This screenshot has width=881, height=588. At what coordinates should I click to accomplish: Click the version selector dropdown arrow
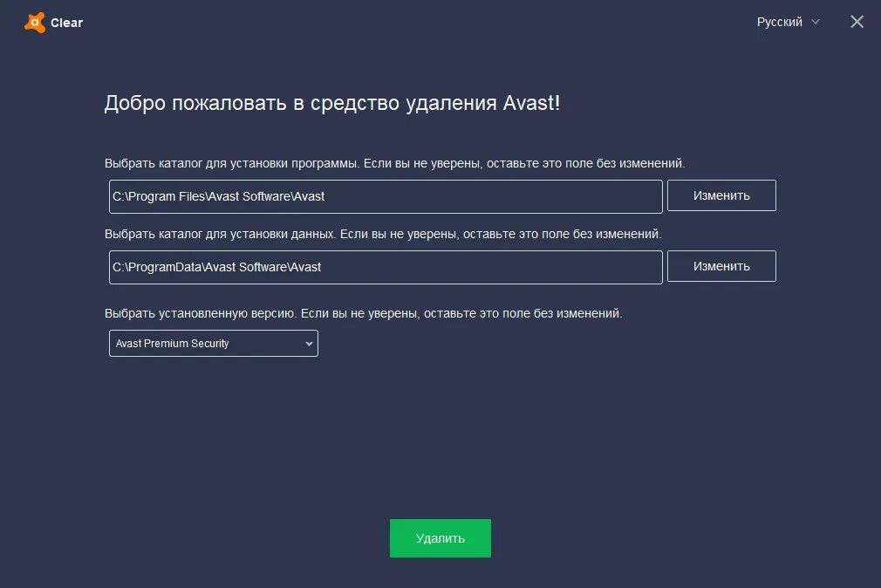click(309, 343)
